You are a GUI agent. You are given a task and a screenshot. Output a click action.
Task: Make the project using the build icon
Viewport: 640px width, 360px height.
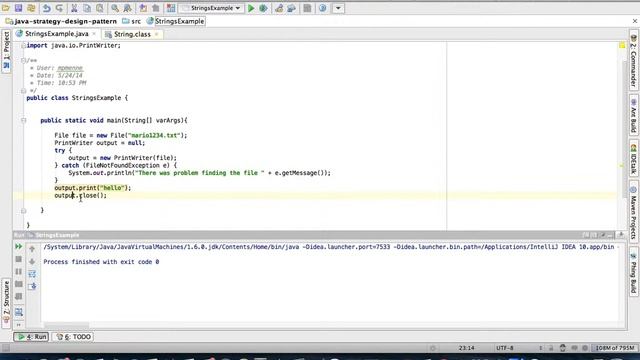click(x=171, y=8)
